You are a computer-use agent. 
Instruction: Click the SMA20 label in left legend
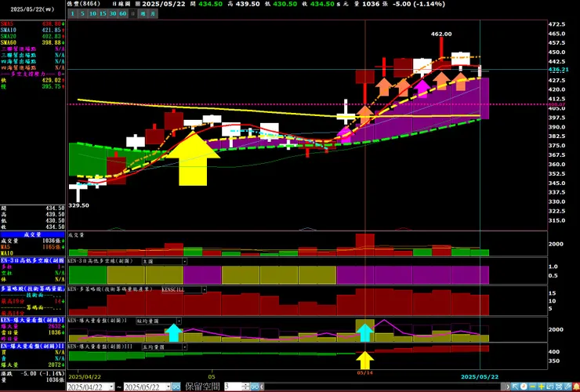pos(8,36)
